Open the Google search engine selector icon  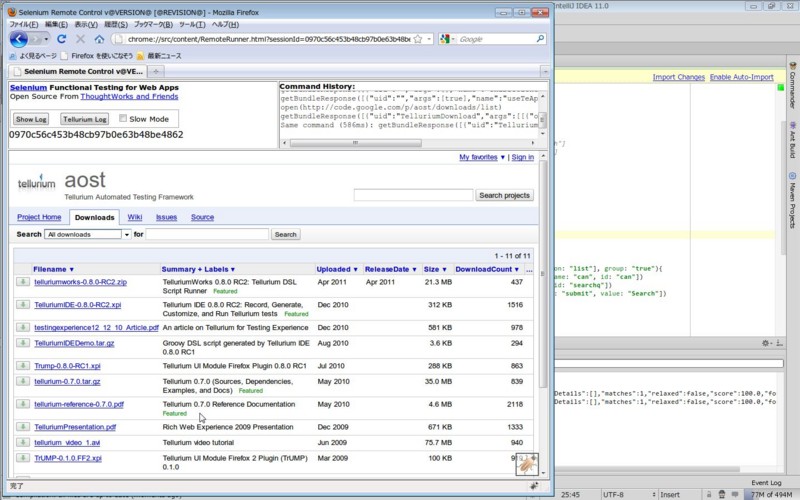tap(445, 39)
